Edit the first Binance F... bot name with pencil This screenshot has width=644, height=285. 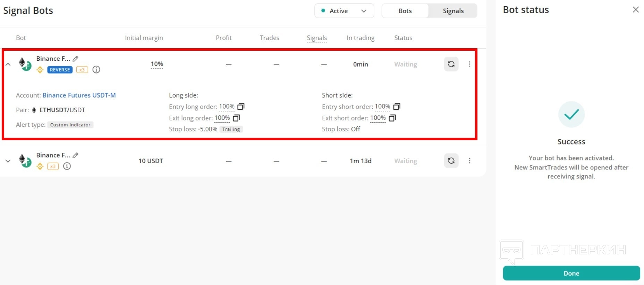[75, 59]
